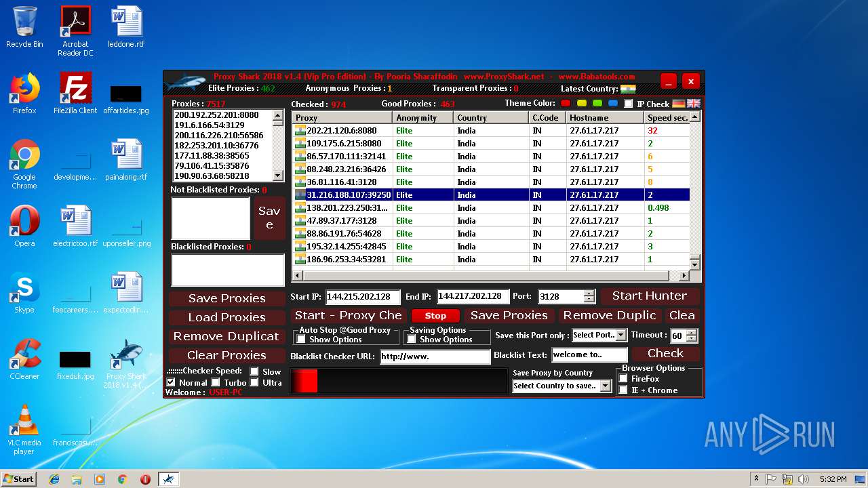Open the Recycle Bin icon
This screenshot has width=868, height=488.
pyautogui.click(x=24, y=28)
